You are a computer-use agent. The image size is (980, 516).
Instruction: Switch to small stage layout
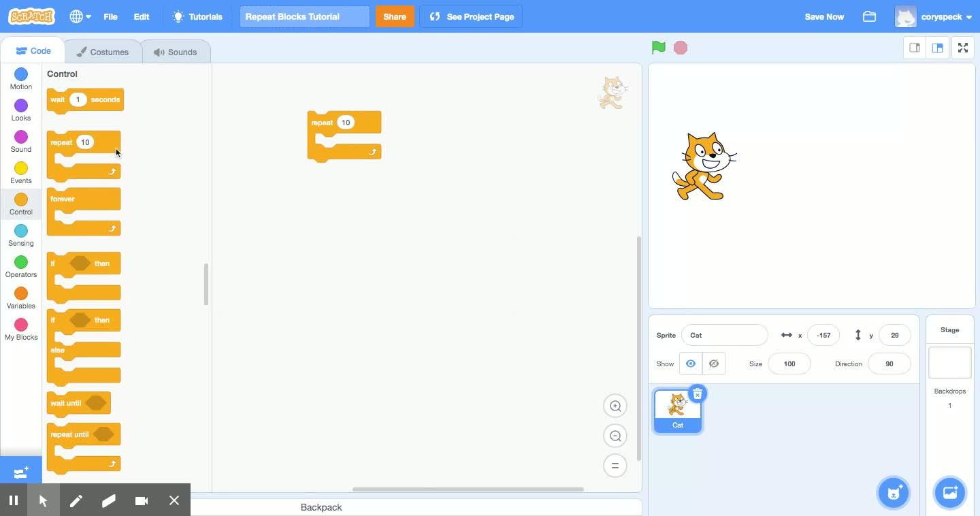coord(915,48)
